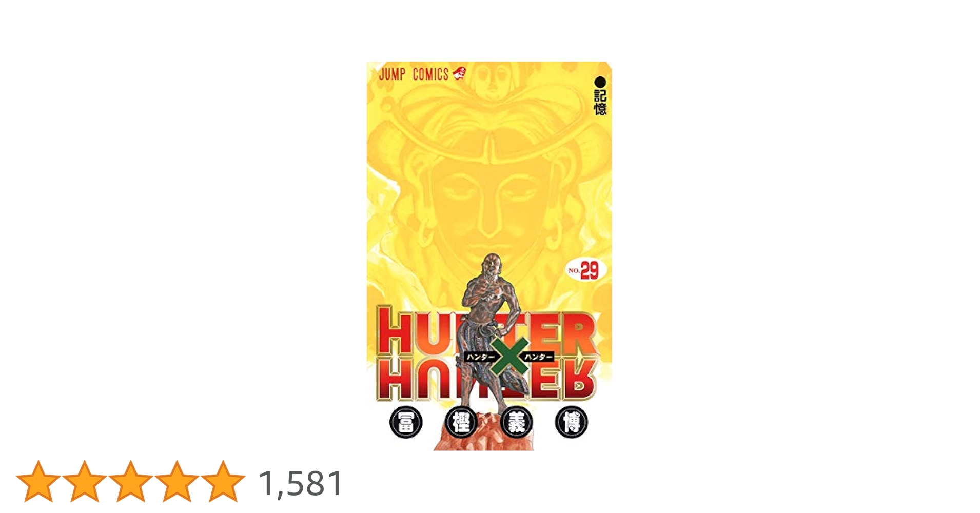The height and width of the screenshot is (513, 980).
Task: Click the No.29 volume badge
Action: coord(585,270)
